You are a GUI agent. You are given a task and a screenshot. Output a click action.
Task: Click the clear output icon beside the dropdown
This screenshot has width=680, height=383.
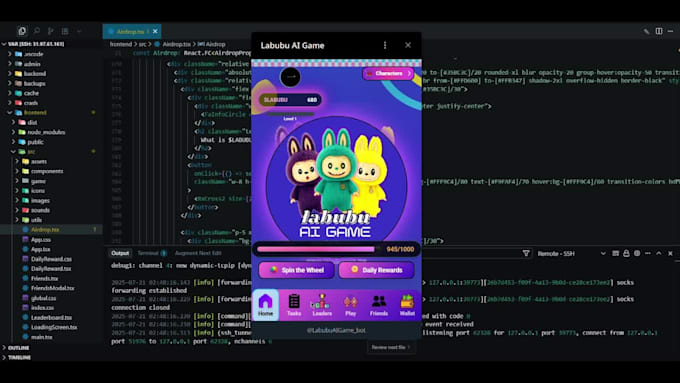[x=615, y=253]
